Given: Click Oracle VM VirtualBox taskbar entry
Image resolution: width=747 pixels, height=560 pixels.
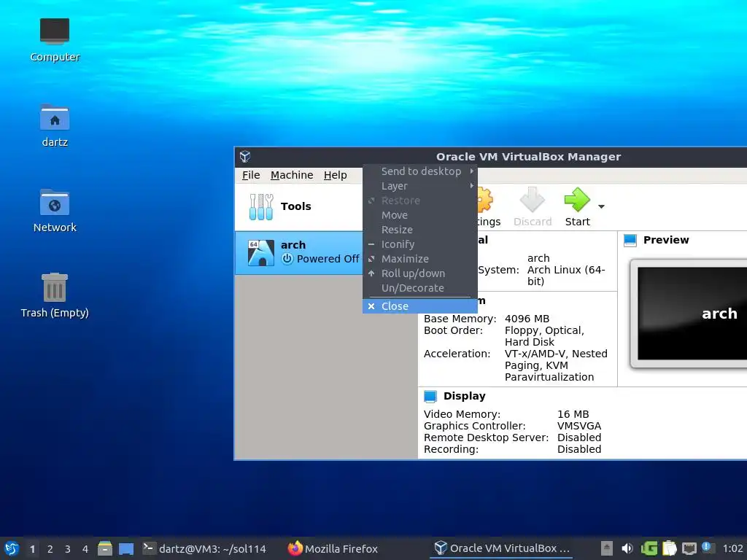Looking at the screenshot, I should 502,548.
